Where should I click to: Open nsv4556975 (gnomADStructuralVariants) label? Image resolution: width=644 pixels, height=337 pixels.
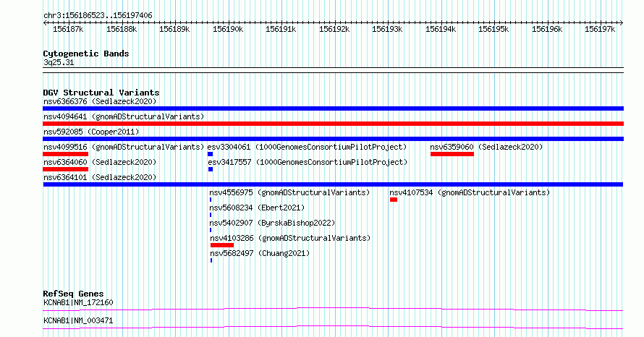pyautogui.click(x=289, y=192)
